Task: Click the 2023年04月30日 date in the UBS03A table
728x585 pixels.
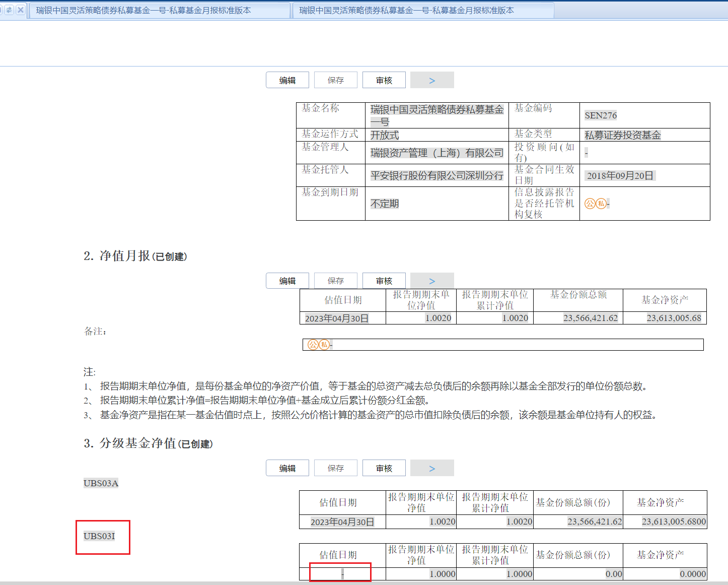Action: pos(342,522)
